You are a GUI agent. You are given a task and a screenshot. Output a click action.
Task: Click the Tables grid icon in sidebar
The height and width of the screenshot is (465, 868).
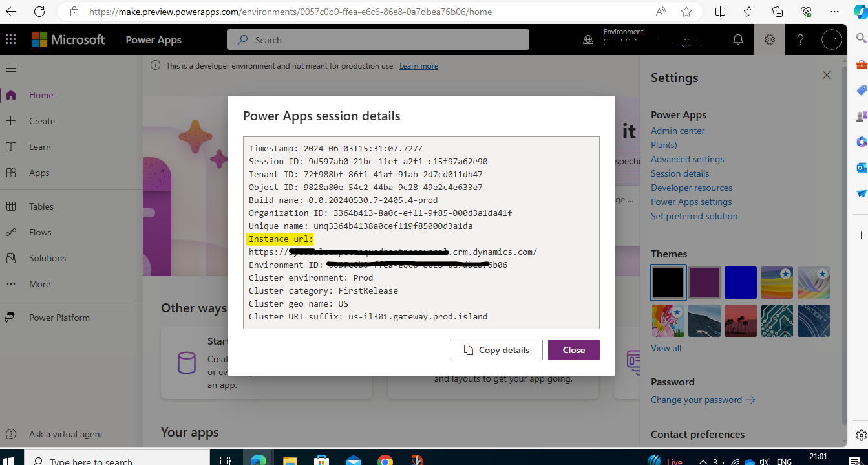click(11, 206)
